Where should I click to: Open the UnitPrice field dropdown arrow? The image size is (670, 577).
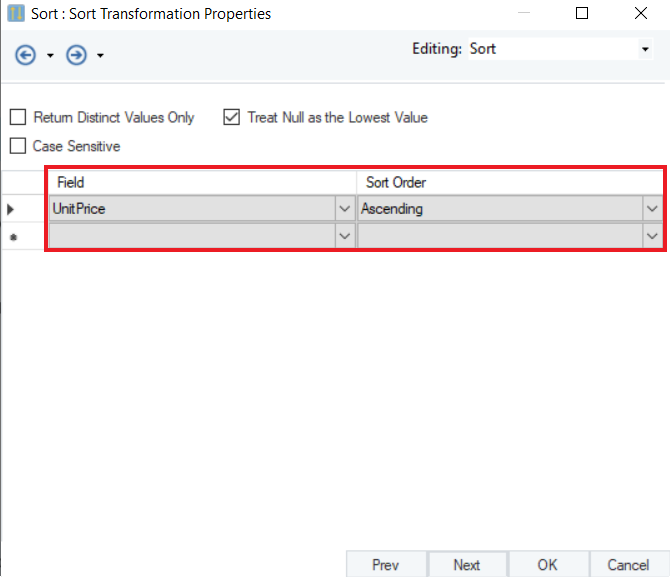pos(344,209)
